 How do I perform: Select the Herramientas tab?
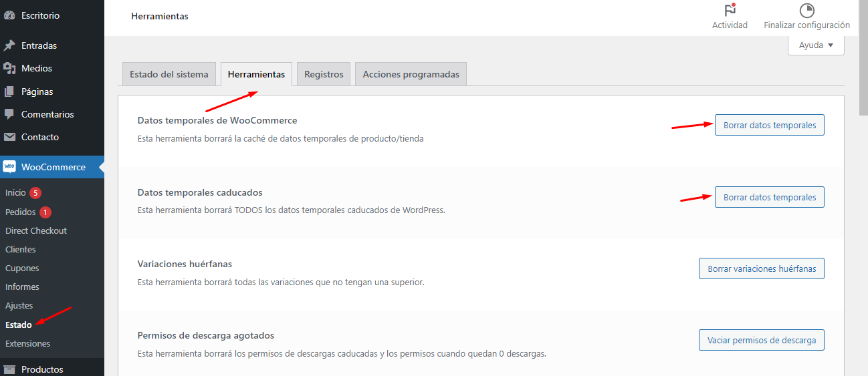[x=256, y=74]
